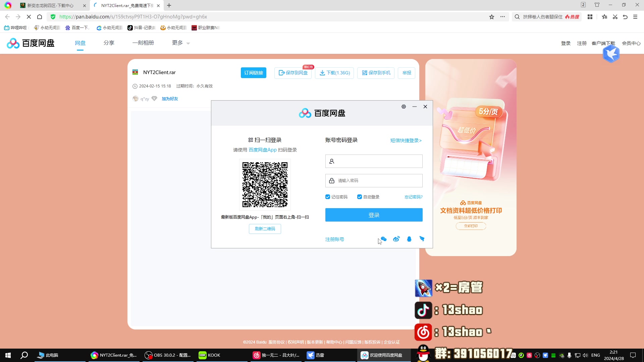This screenshot has height=362, width=644.
Task: Open the browser skin shirt icon
Action: tap(597, 5)
